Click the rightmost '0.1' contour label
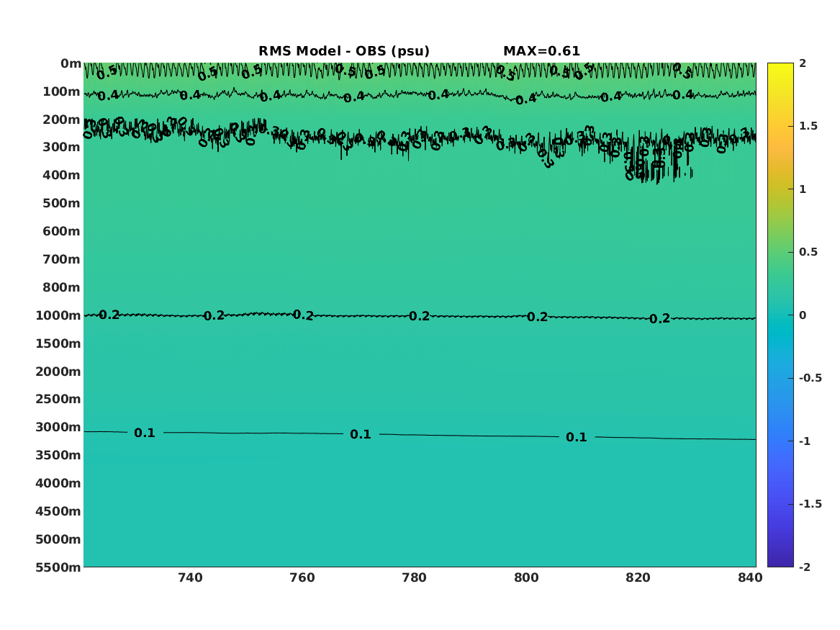Screen dimensions: 840x630 point(577,437)
